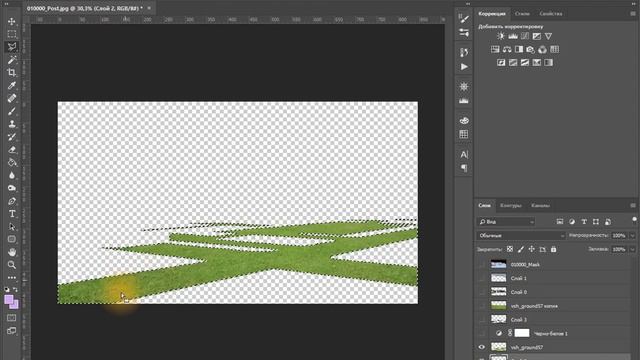Screen dimensions: 640x360
Task: Add a Gradient Map adjustment
Action: [548, 62]
